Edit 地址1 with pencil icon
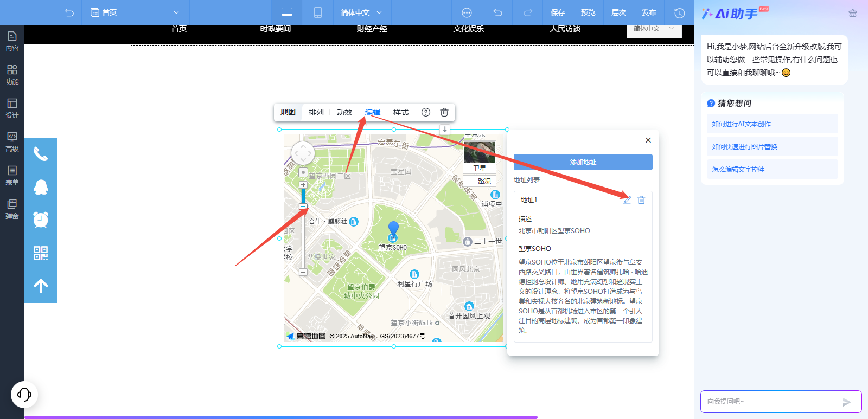Image resolution: width=868 pixels, height=419 pixels. (x=627, y=200)
